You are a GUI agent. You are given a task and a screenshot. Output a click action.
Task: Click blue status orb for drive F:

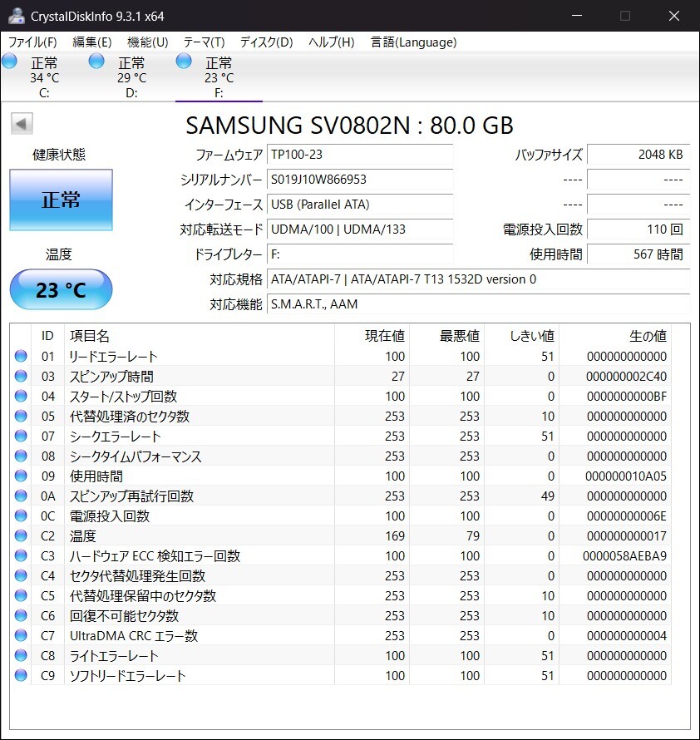pyautogui.click(x=184, y=61)
